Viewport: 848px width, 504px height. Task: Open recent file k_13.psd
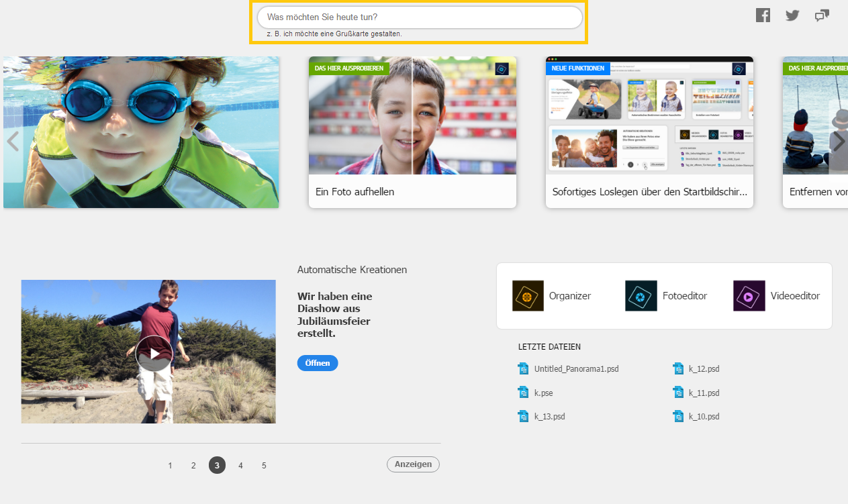549,417
